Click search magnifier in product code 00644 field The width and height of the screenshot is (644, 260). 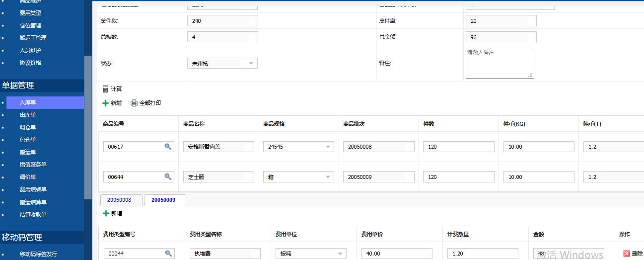(168, 176)
